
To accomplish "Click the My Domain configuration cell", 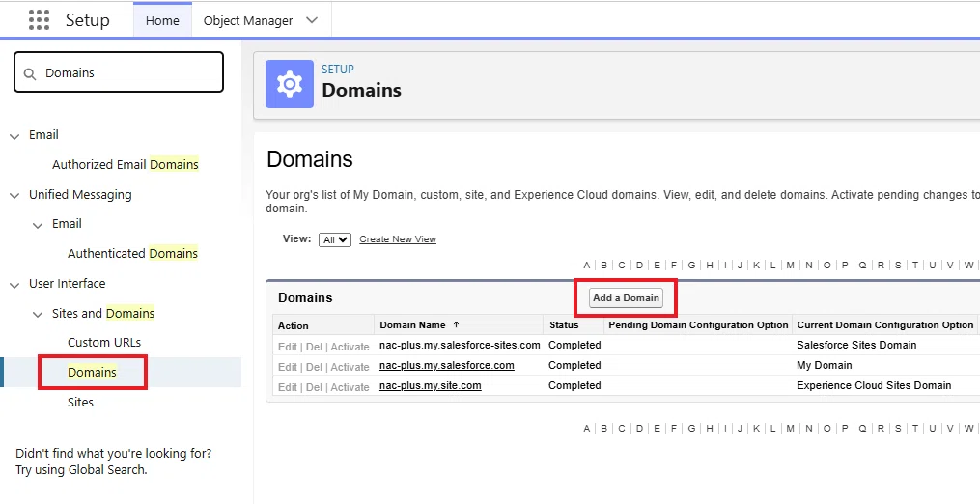I will (825, 365).
